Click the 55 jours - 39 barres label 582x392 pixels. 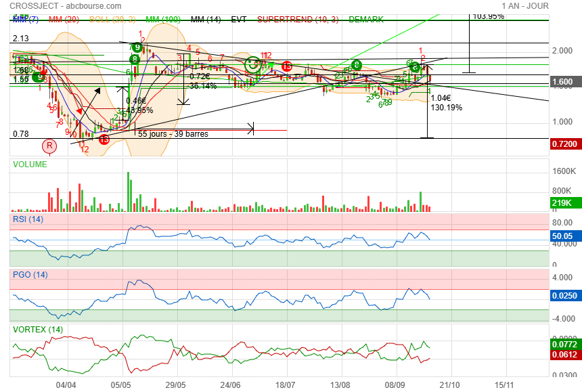point(173,134)
